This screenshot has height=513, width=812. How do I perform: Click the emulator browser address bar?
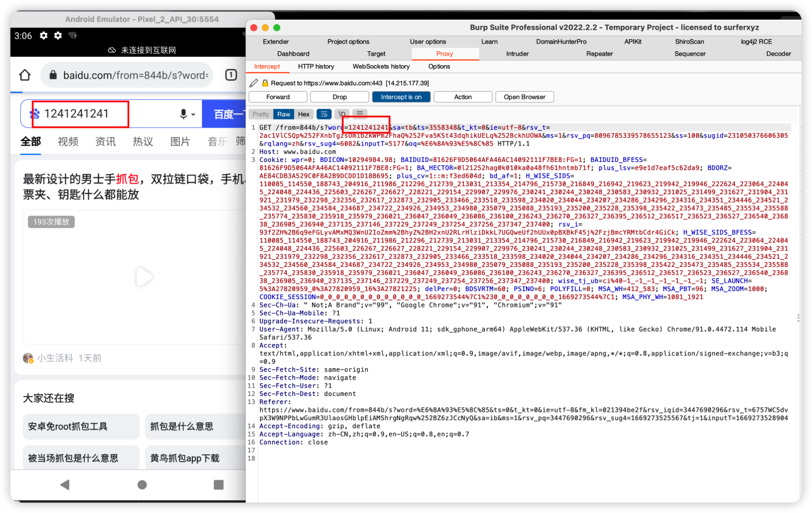(x=127, y=75)
